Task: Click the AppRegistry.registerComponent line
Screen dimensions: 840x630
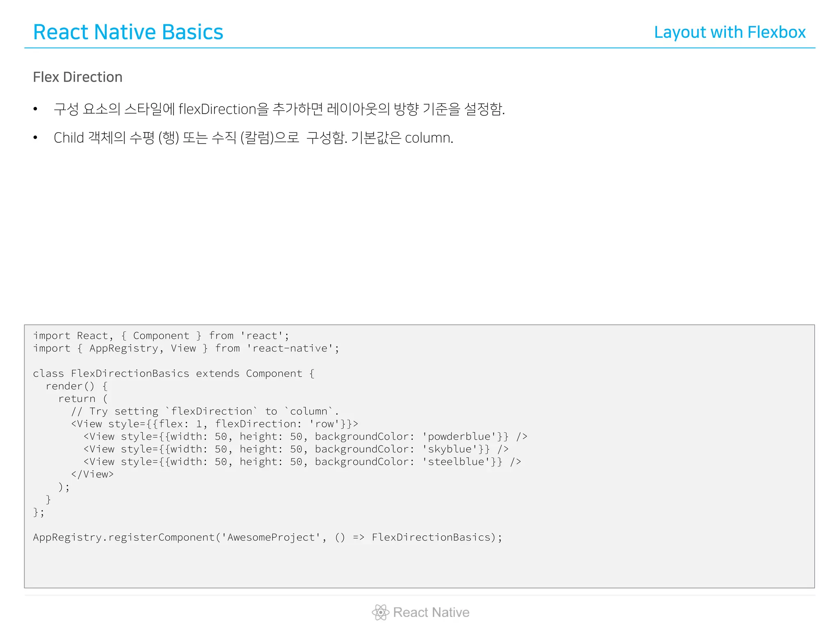Action: [x=267, y=538]
